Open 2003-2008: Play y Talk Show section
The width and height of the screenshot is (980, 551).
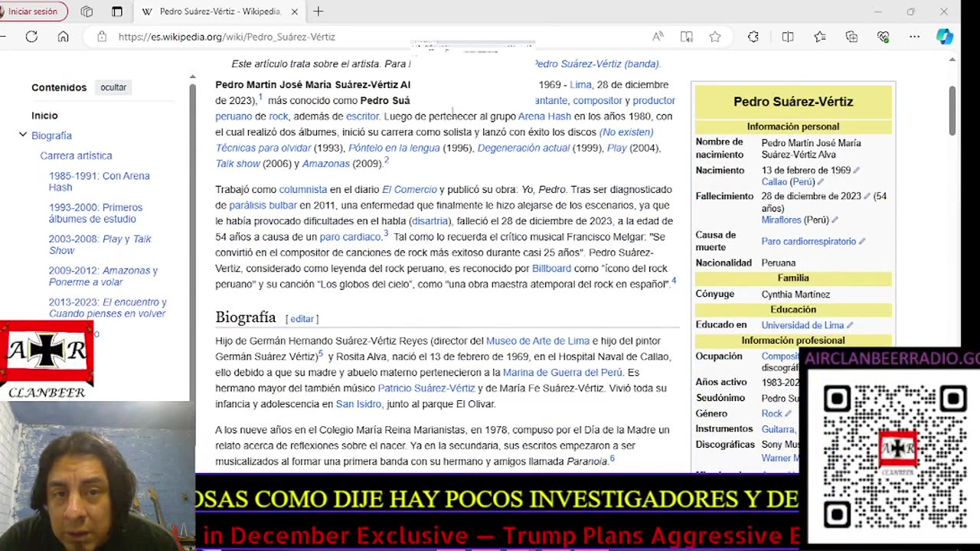tap(100, 245)
